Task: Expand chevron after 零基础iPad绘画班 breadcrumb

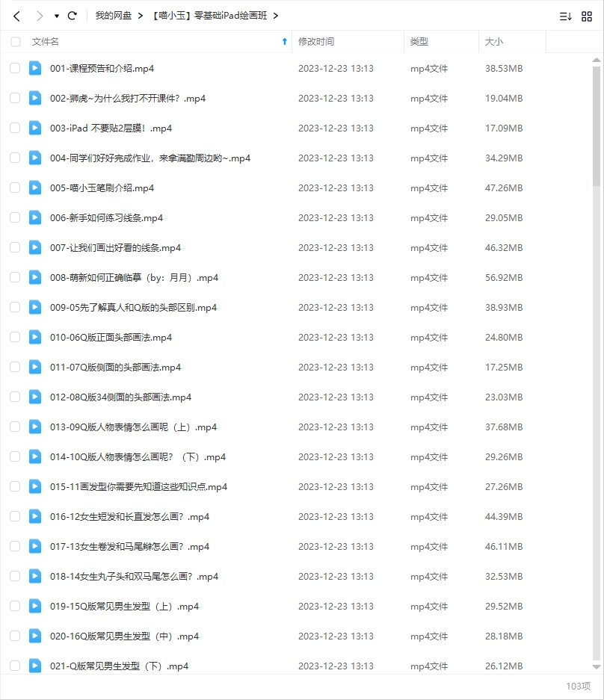Action: point(276,16)
